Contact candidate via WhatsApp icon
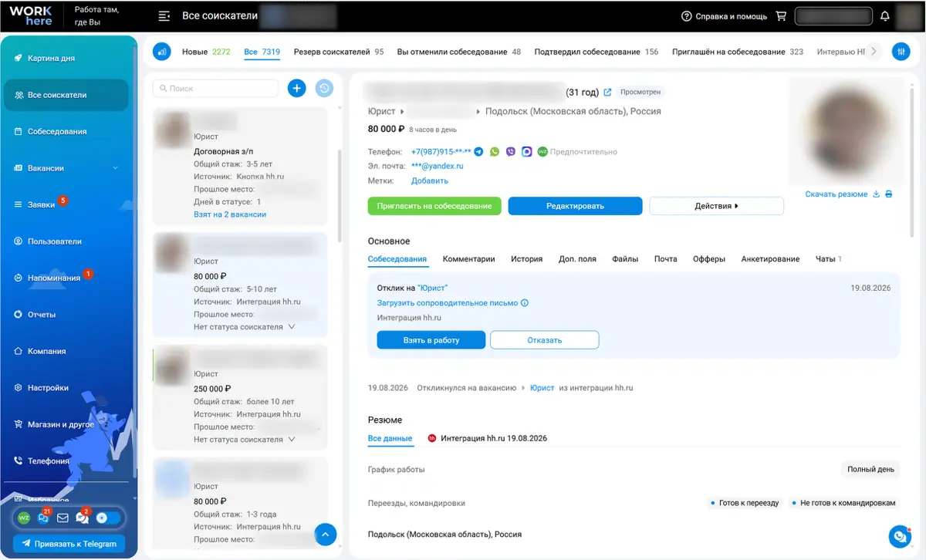This screenshot has height=560, width=926. 495,152
